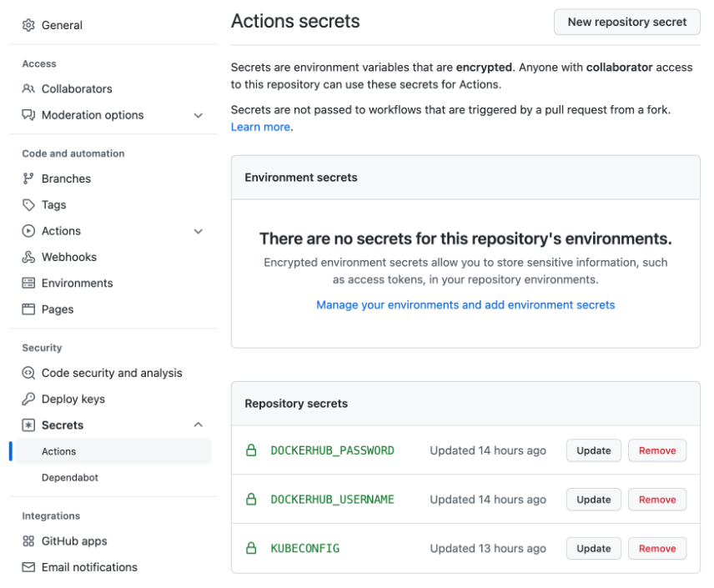Collapse the Secrets sidebar section
The image size is (714, 588).
(x=198, y=425)
